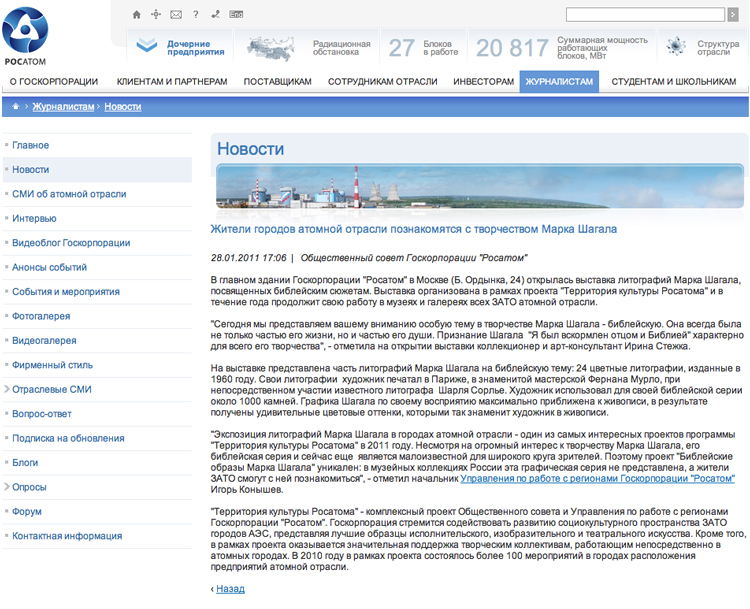Click the Новости page heading
Viewport: 750px width, 609px height.
click(x=251, y=149)
